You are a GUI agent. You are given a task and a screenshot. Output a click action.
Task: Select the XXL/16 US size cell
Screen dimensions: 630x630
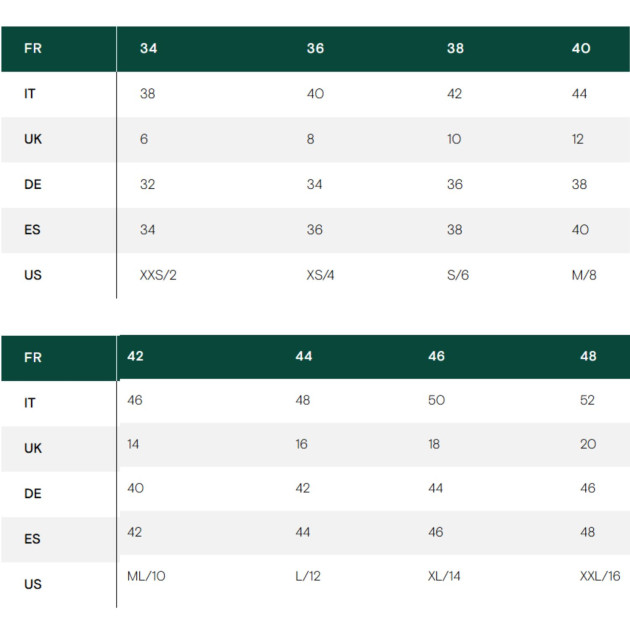(x=599, y=577)
